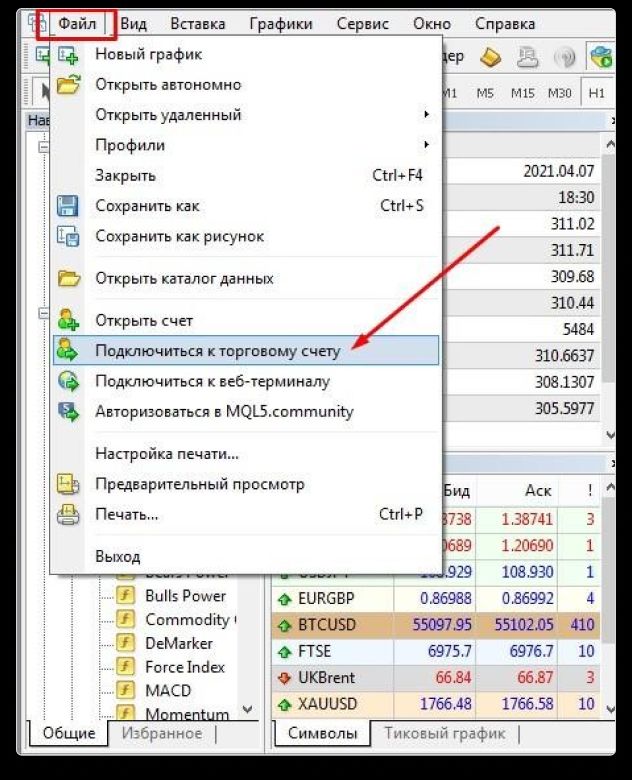
Task: Expand Профили submenu arrow
Action: [426, 145]
